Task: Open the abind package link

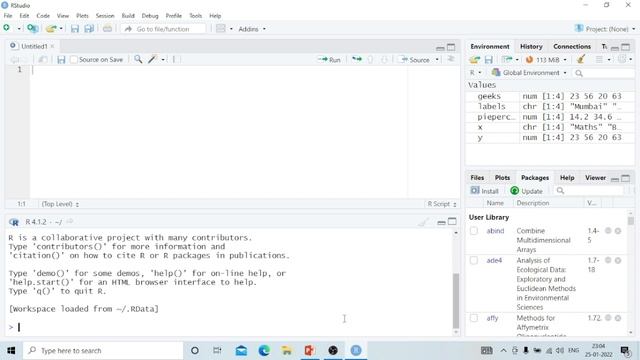Action: tap(495, 231)
